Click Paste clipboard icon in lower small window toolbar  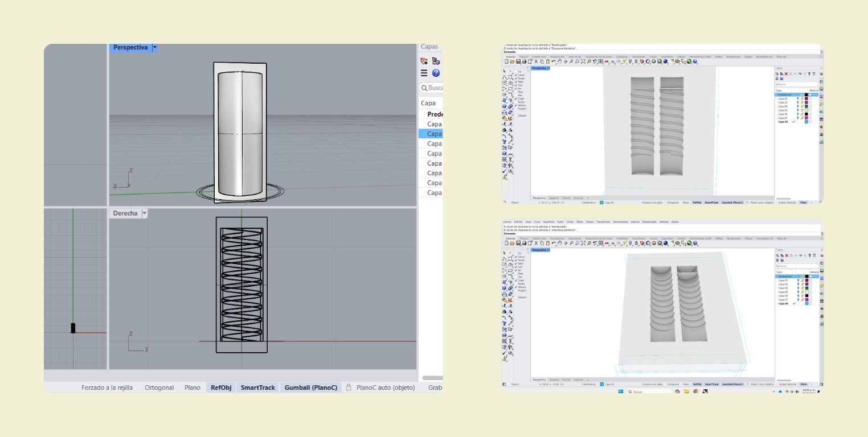click(x=548, y=244)
